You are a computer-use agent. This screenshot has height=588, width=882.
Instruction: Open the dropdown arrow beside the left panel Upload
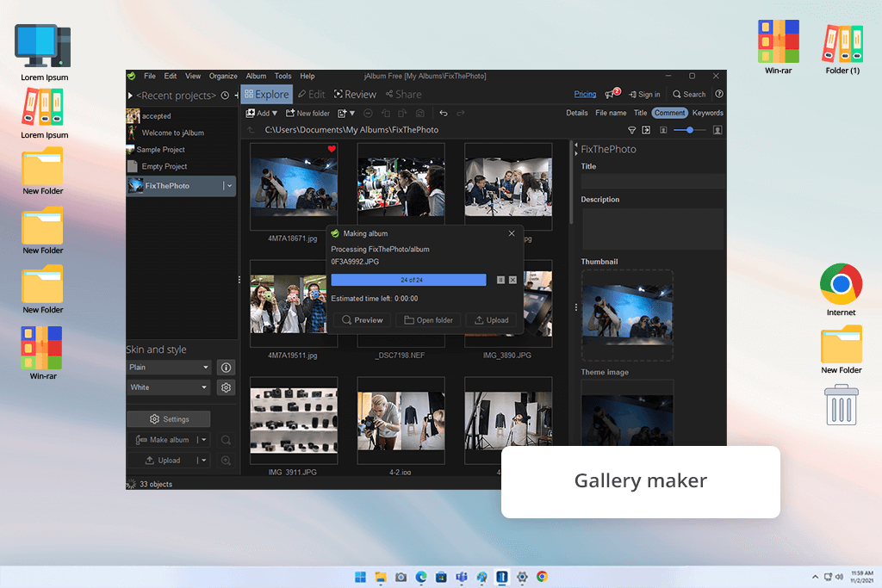204,461
